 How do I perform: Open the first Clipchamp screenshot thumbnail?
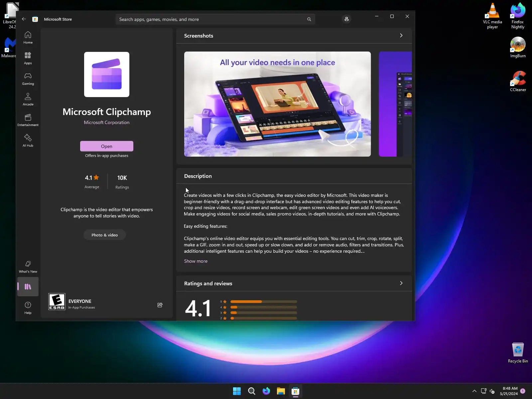pos(277,104)
